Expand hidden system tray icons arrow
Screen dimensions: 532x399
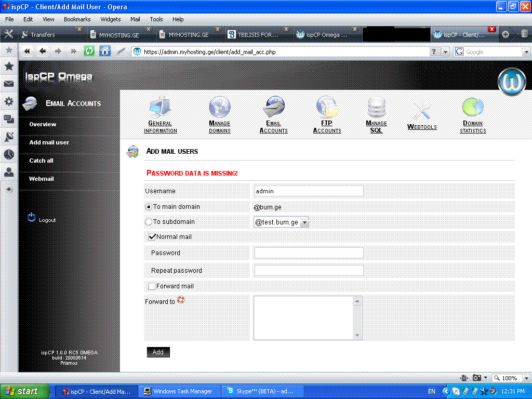[x=446, y=392]
